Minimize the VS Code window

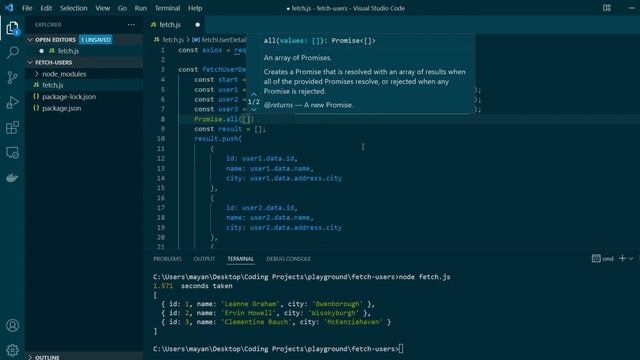tap(631, 8)
